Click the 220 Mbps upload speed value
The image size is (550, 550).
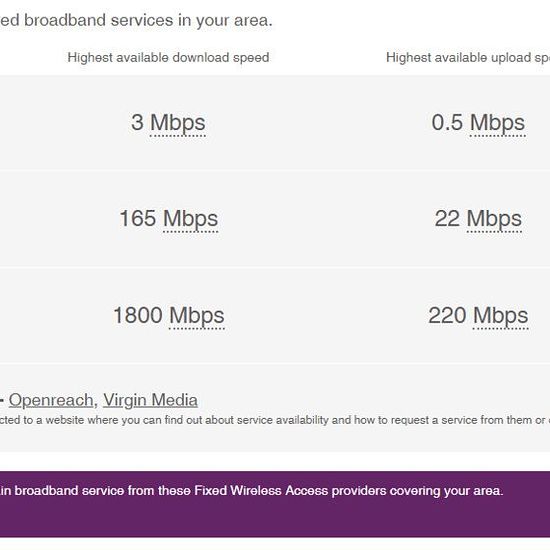point(478,316)
